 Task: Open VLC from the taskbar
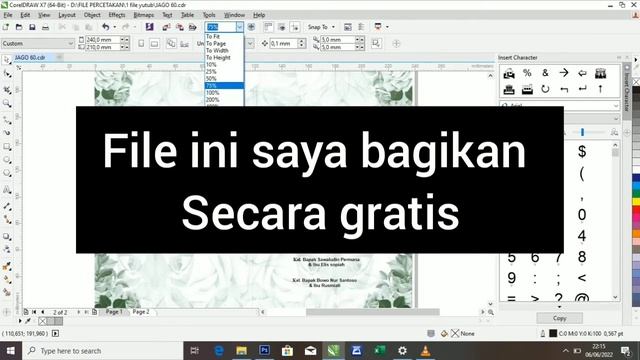[425, 351]
